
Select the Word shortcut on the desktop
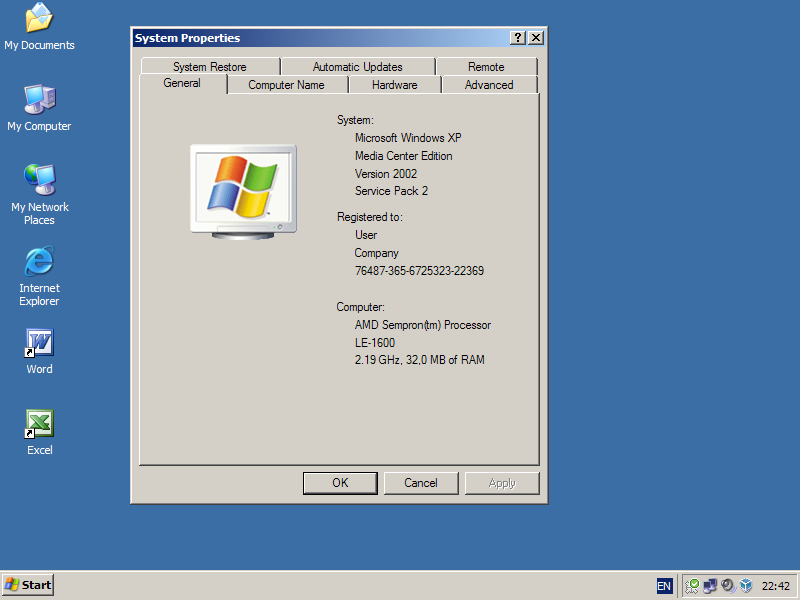click(x=39, y=352)
